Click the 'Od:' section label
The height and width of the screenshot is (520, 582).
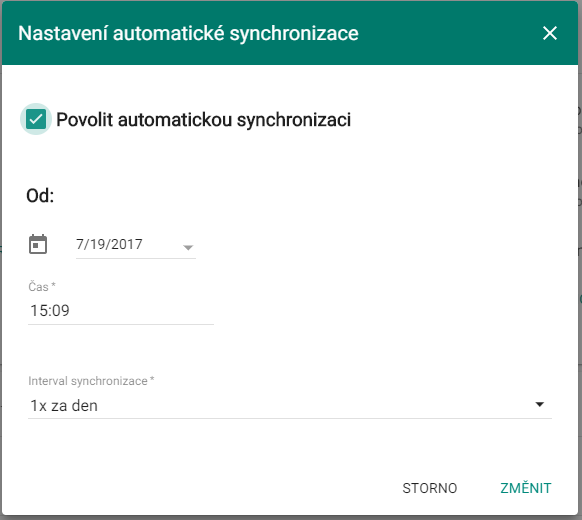pos(40,196)
